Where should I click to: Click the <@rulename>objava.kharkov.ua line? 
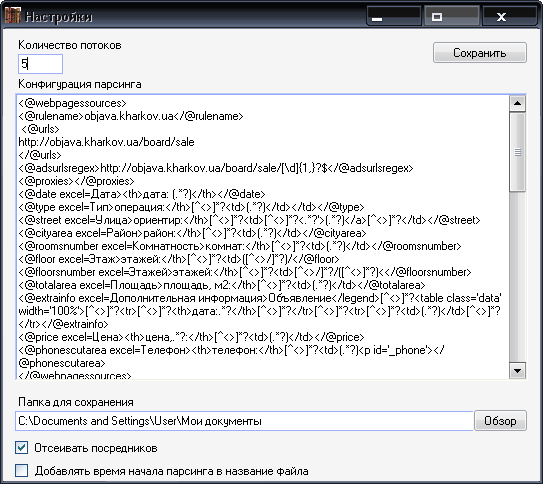[x=131, y=116]
